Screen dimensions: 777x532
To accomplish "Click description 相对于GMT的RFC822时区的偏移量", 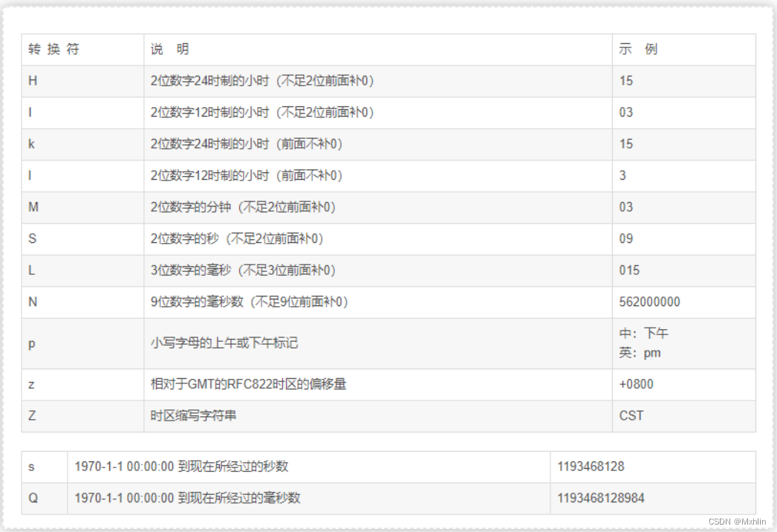I will 248,384.
